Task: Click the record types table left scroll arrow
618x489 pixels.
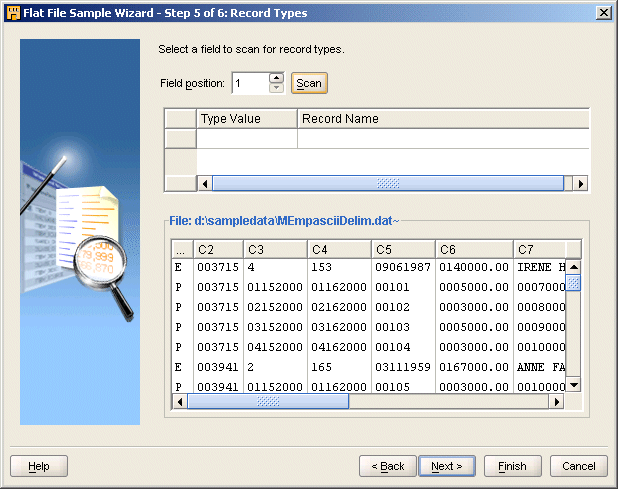Action: point(205,184)
